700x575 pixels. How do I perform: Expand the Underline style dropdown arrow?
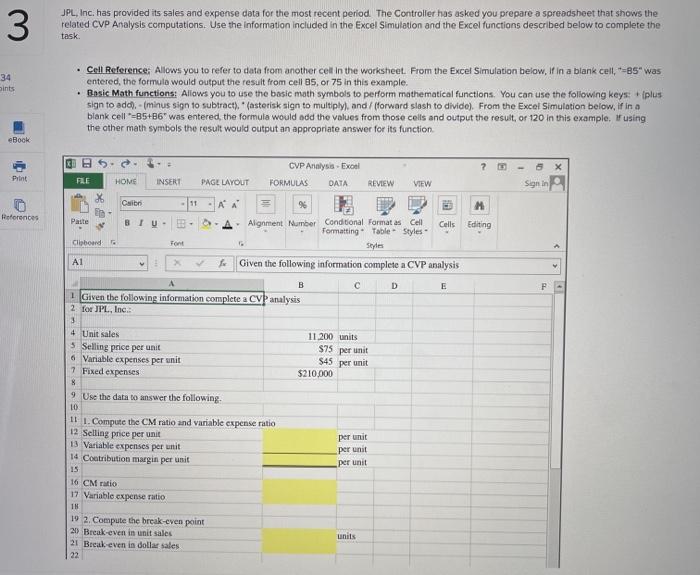point(164,224)
